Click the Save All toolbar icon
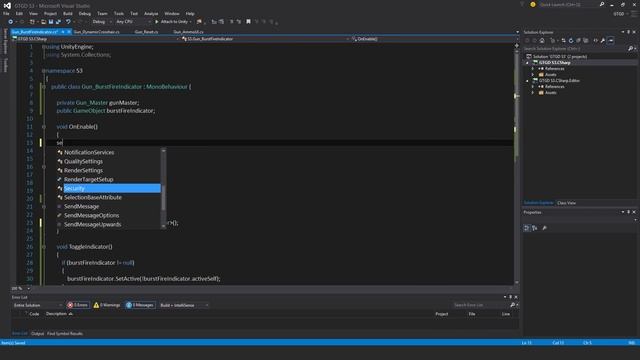640x360 pixels. (x=58, y=22)
